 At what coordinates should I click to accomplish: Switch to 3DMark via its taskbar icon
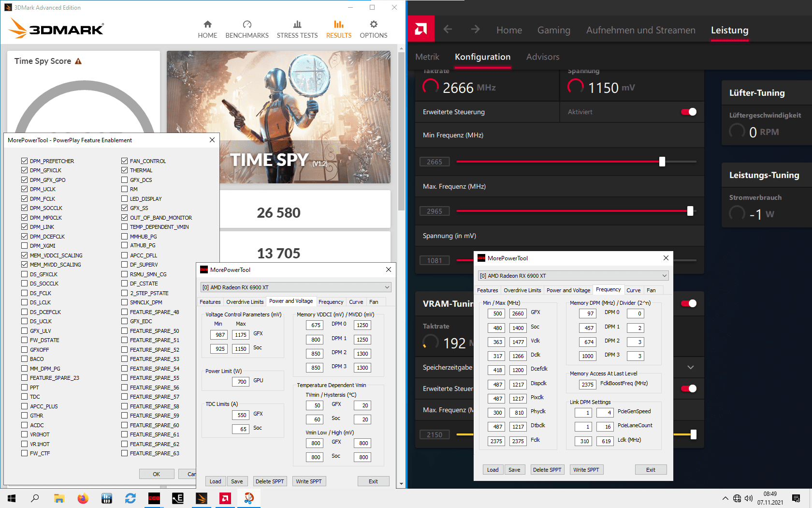click(201, 498)
